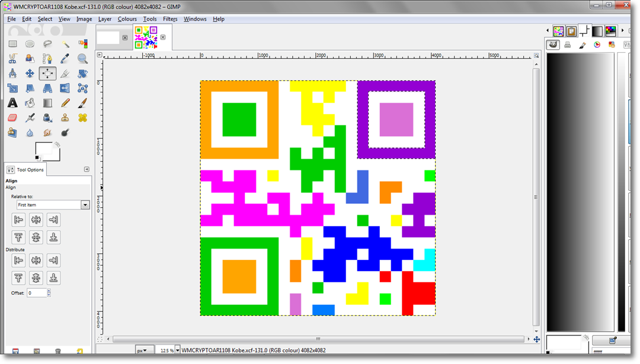Select the Dodge/Burn tool

point(65,133)
